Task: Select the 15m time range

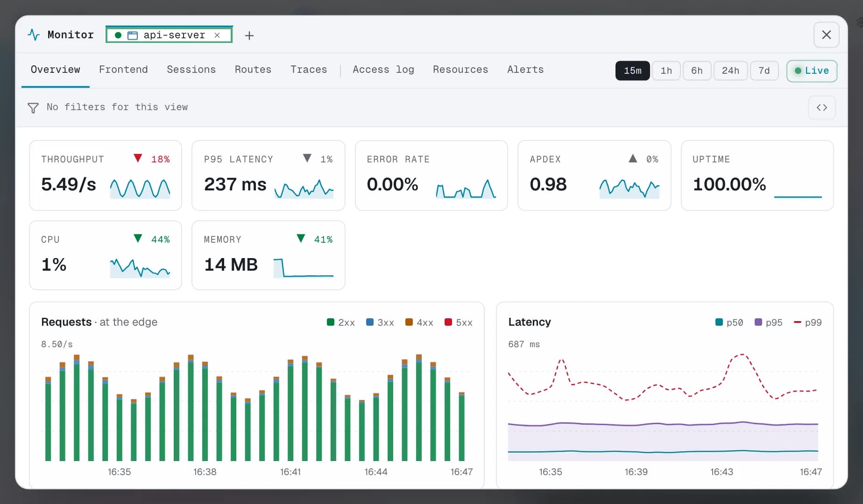Action: (632, 71)
